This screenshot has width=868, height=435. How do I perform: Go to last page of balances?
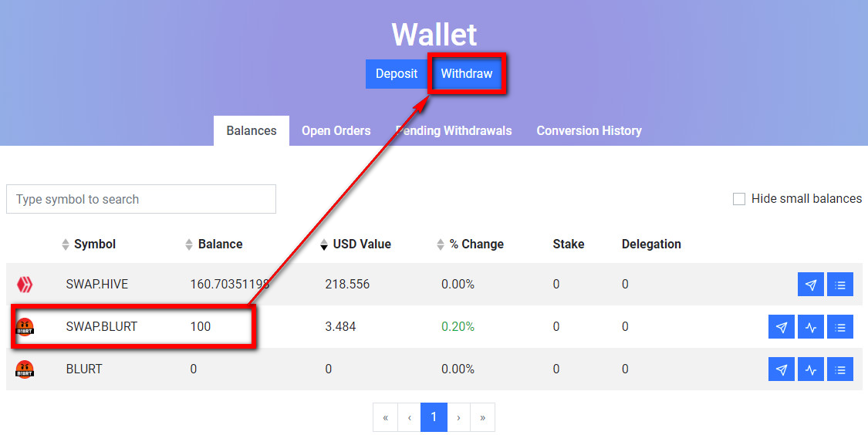pos(483,417)
